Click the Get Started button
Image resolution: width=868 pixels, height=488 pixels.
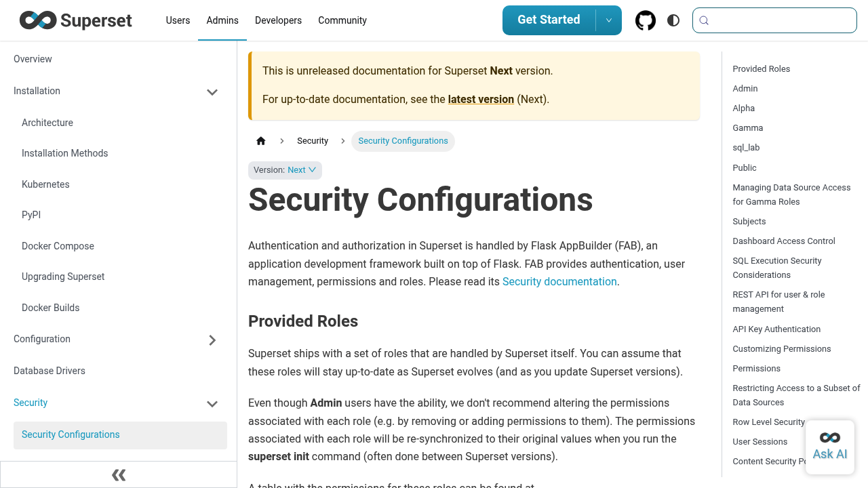pos(549,20)
